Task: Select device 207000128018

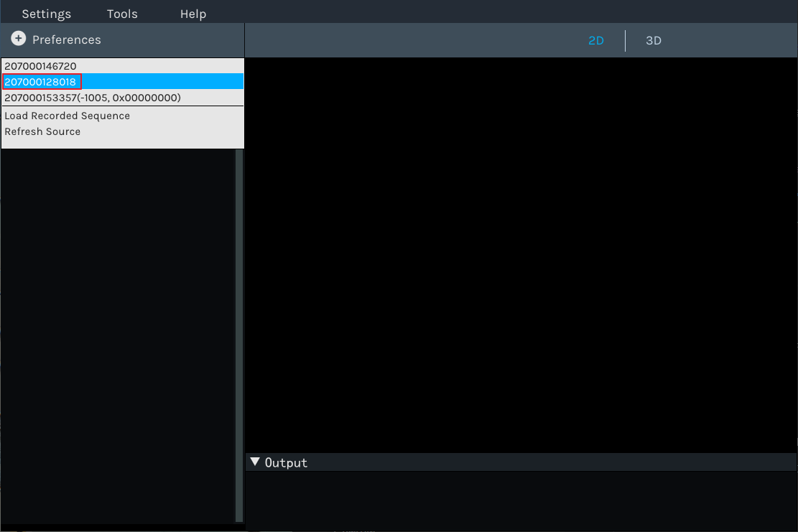Action: tap(123, 81)
